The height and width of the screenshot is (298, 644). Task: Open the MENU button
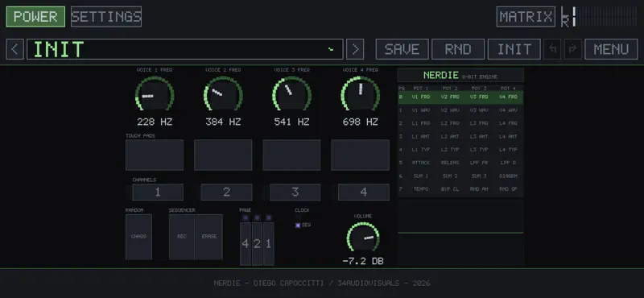(611, 49)
